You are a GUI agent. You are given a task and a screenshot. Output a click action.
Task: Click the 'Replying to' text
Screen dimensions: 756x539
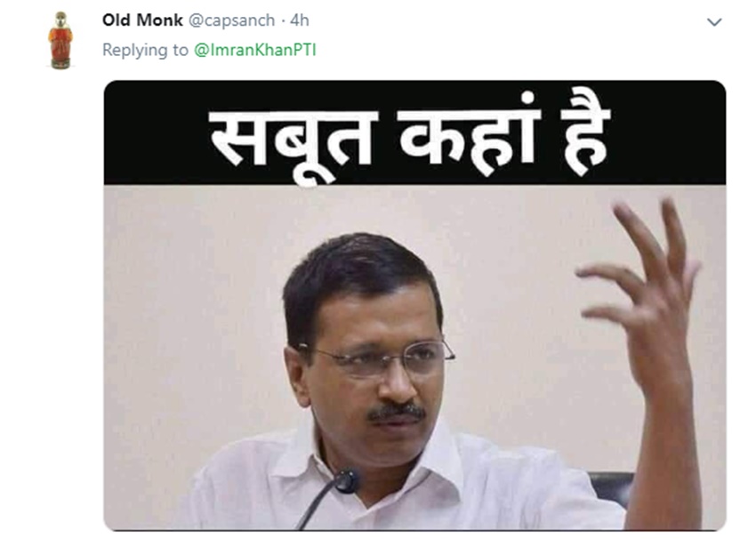(x=145, y=50)
